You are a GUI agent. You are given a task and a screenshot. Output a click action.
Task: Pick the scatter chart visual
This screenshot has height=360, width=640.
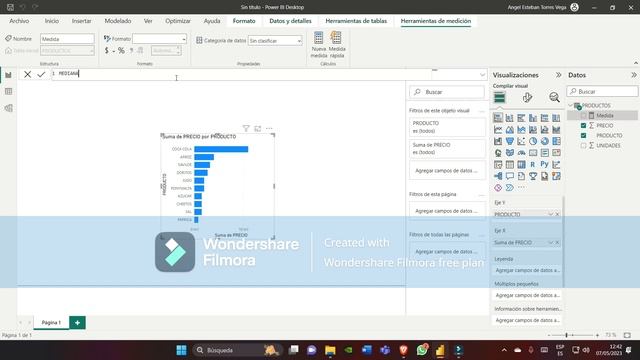click(521, 141)
